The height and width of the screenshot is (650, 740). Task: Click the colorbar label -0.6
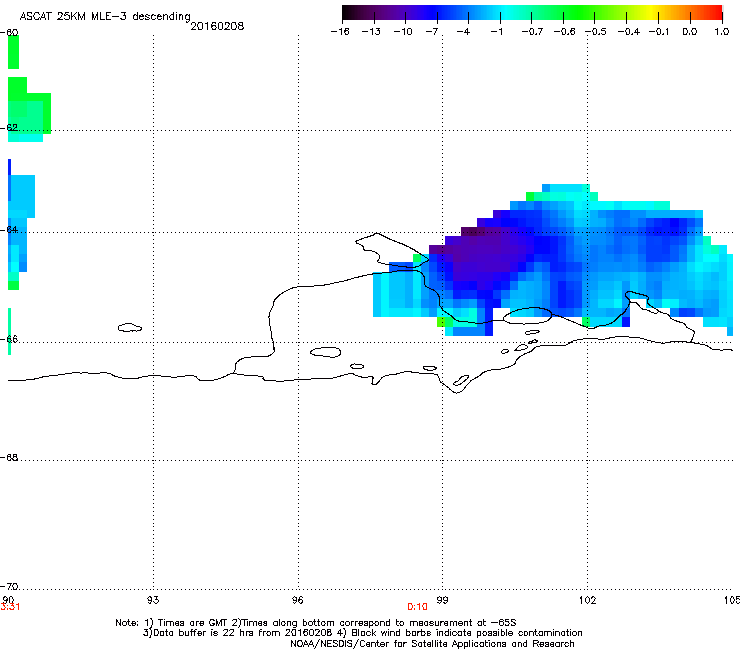tap(564, 32)
